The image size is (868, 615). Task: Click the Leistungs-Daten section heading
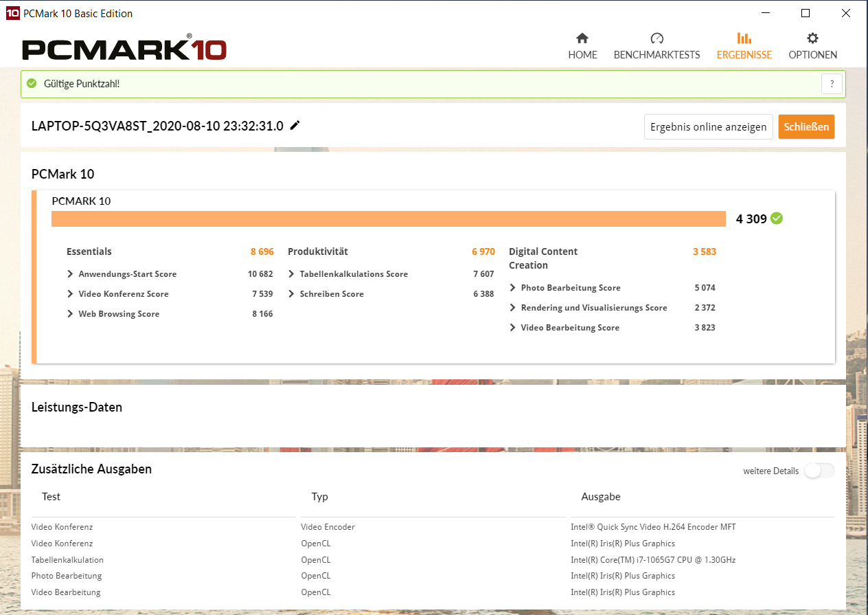point(77,407)
